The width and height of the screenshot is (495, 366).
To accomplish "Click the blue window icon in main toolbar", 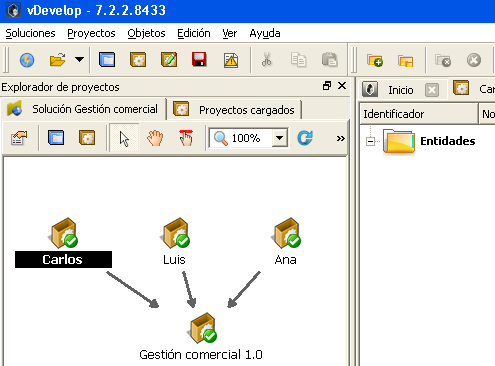I will (107, 60).
